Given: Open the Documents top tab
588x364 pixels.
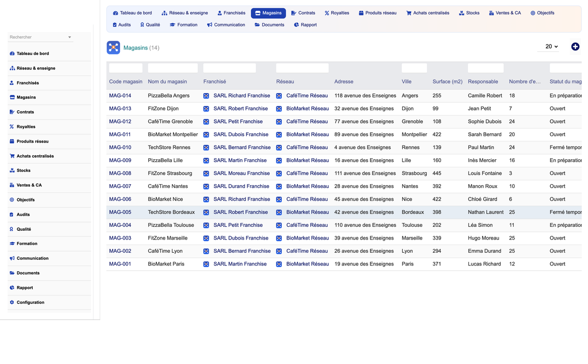Looking at the screenshot, I should (269, 24).
